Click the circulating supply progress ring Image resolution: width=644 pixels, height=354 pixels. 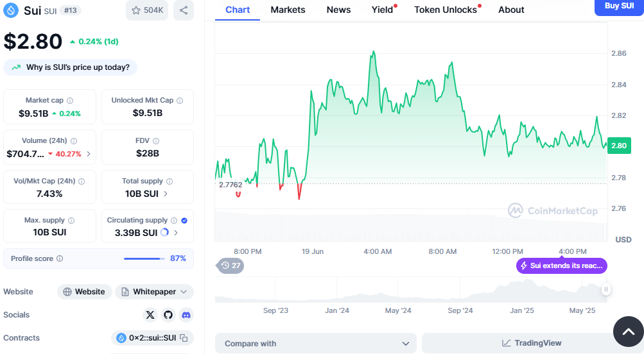point(164,232)
